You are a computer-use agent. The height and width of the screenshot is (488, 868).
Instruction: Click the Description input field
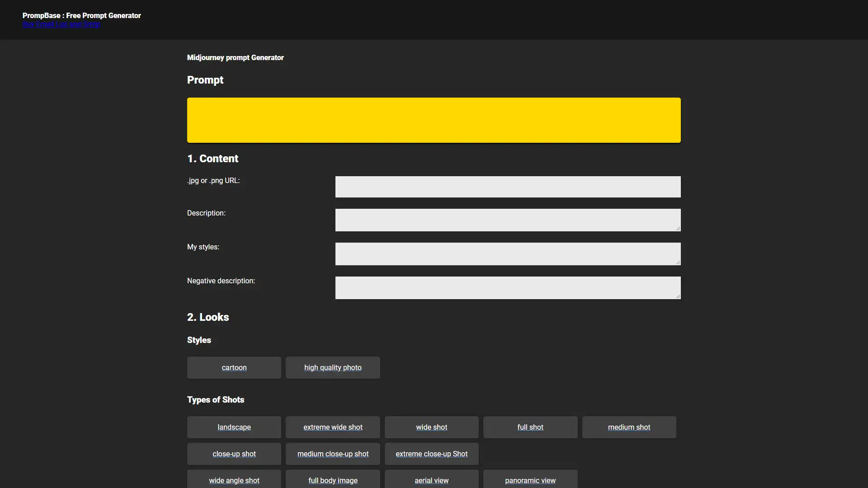pos(507,220)
